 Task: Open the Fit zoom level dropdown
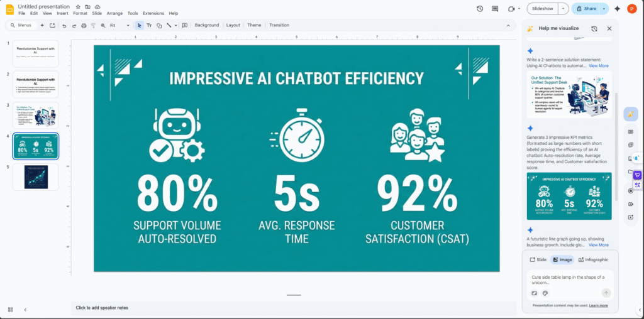click(x=119, y=25)
